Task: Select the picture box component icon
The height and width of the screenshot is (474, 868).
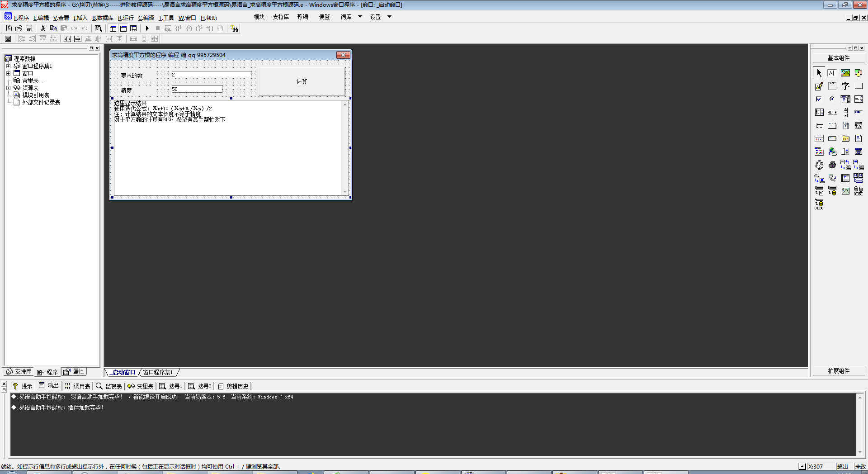Action: pyautogui.click(x=845, y=73)
